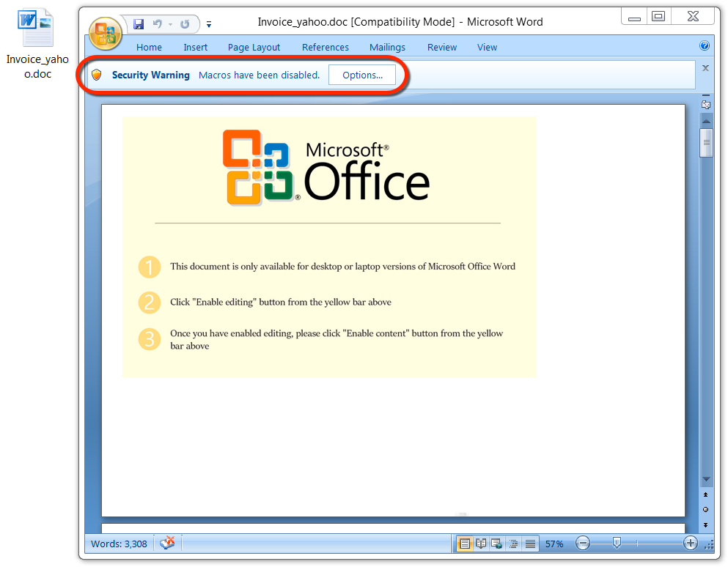728x567 pixels.
Task: Click 'Macros have been disabled.' text
Action: point(259,75)
